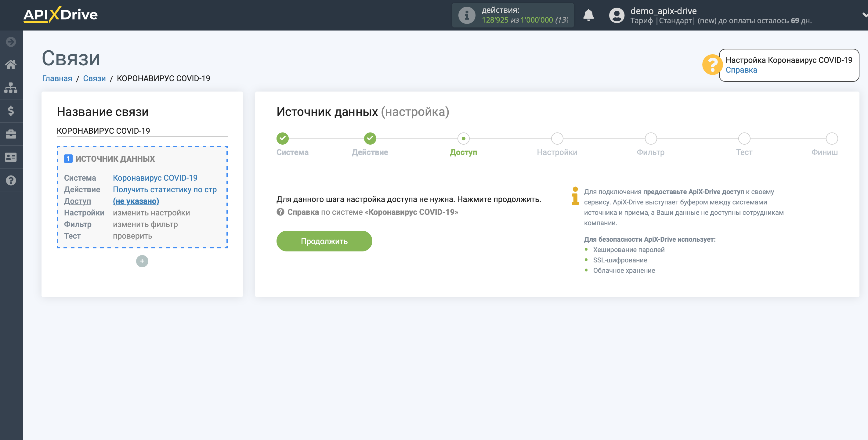Go to Связи breadcrumb
Screen dimensions: 868x440
(x=94, y=78)
